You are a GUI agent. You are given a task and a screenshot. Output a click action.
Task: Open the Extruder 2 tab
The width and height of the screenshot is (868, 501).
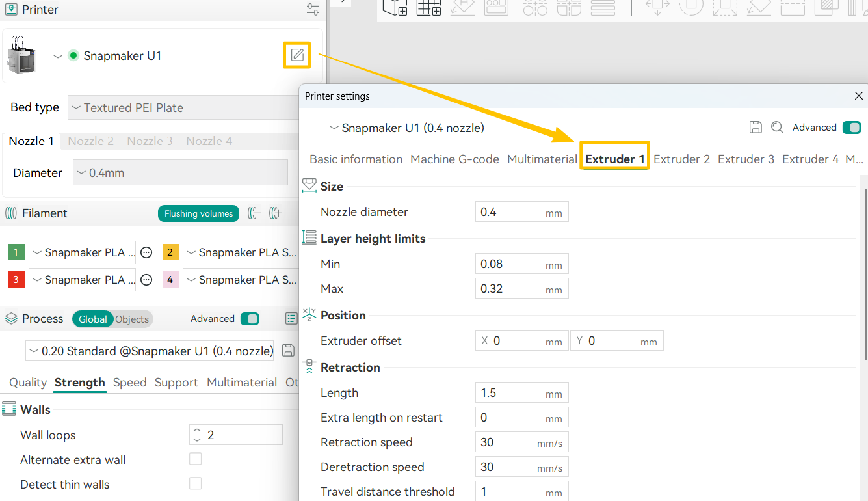[x=681, y=159]
